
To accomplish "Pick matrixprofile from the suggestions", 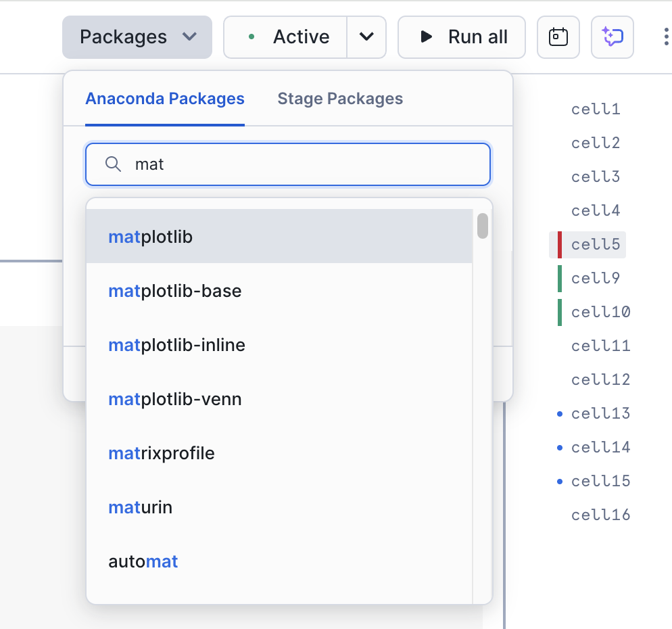I will tap(161, 453).
